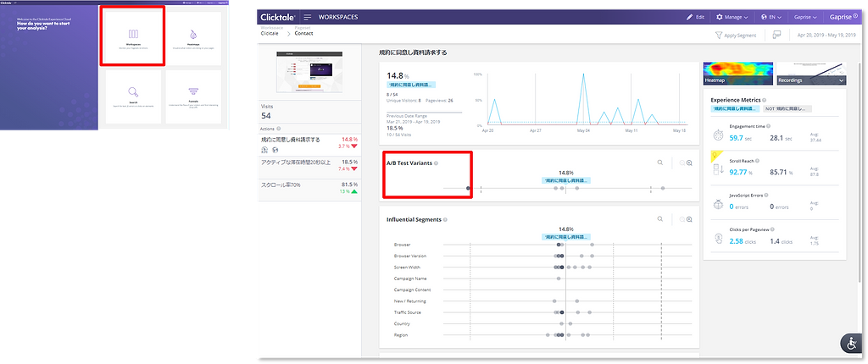Select the アクティブな滞在時間20秒以上 action row
This screenshot has width=868, height=364.
click(x=310, y=167)
